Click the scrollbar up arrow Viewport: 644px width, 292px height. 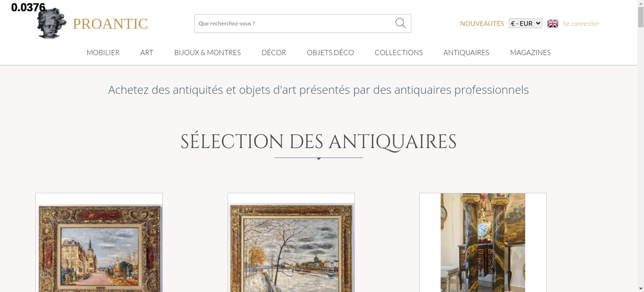(x=641, y=3)
